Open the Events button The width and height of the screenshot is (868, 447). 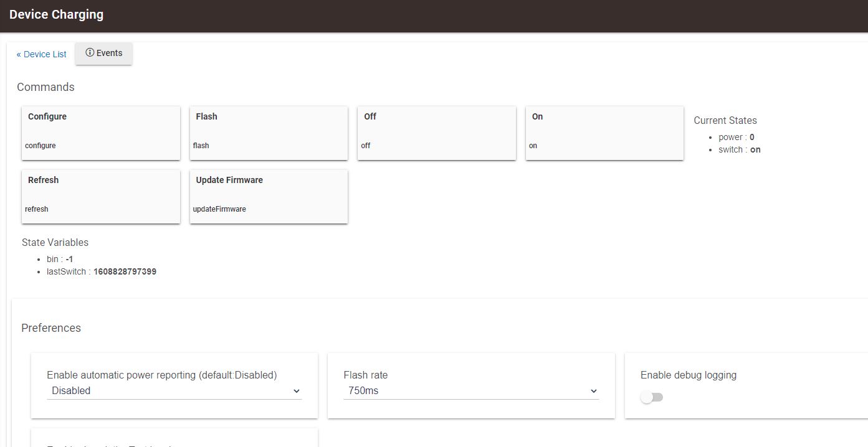click(103, 54)
